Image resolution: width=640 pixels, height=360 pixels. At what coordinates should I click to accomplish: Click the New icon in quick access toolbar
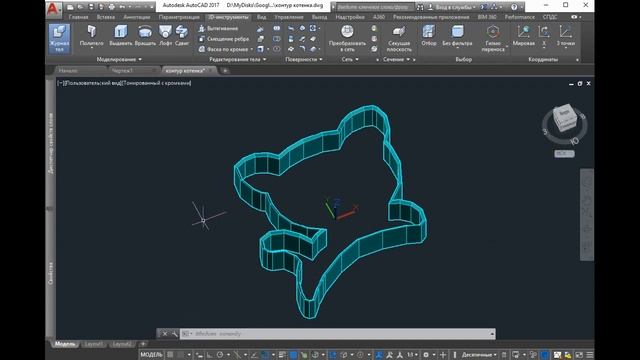pos(71,7)
